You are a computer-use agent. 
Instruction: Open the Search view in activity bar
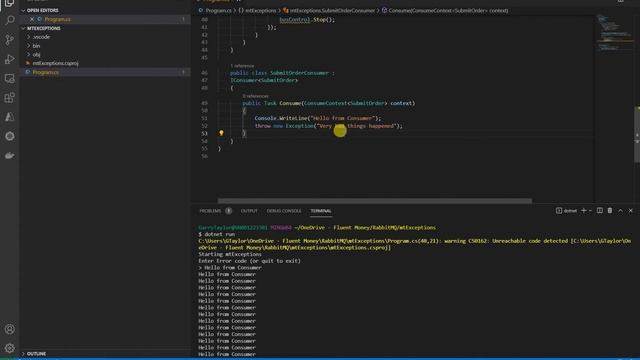coord(9,20)
